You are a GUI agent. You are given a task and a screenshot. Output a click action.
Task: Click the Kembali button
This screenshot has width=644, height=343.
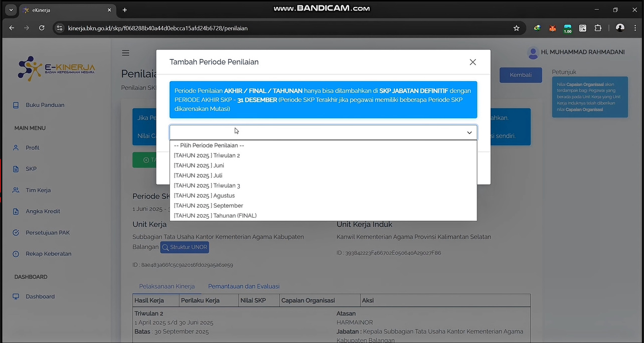click(x=520, y=75)
